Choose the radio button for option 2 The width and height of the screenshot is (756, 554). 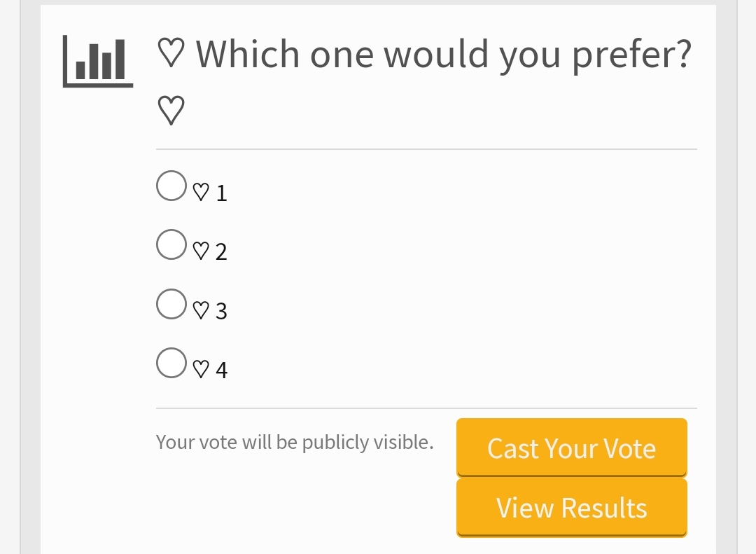click(171, 244)
